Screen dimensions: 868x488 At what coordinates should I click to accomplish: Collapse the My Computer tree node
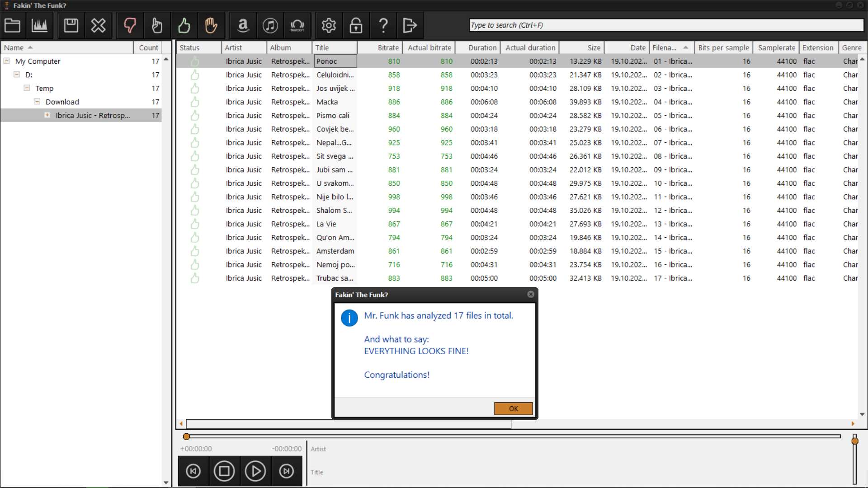pos(7,61)
